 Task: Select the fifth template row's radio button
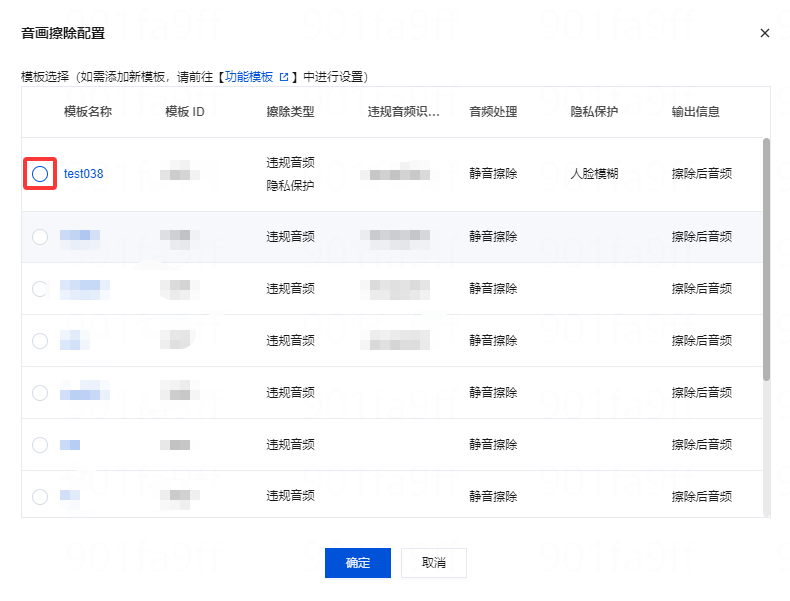click(x=40, y=393)
